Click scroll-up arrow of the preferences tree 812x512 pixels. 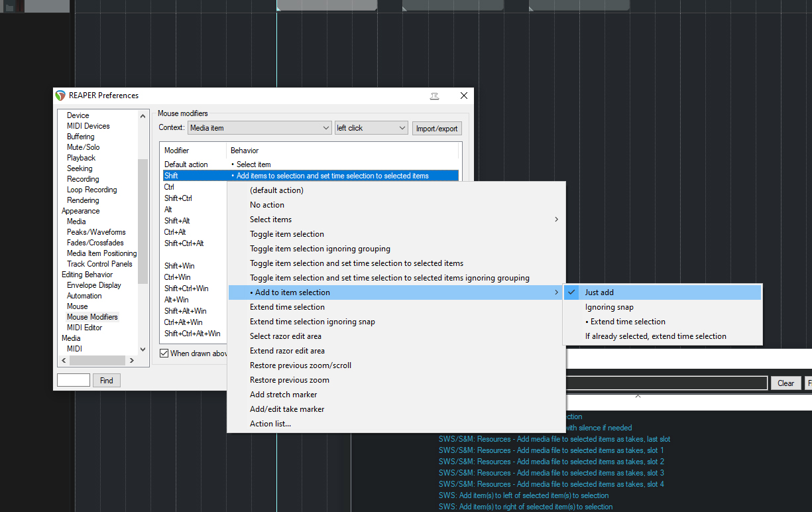[143, 115]
